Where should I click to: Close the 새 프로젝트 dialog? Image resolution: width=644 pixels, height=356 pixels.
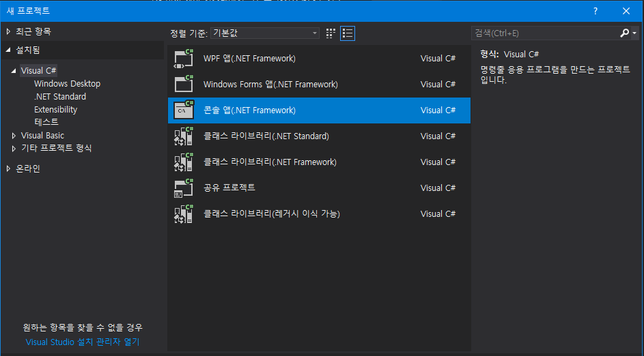[x=626, y=11]
